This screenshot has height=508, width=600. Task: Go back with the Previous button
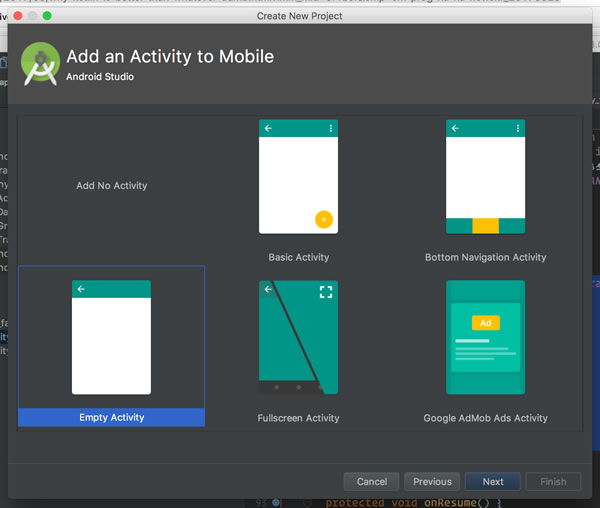tap(432, 482)
